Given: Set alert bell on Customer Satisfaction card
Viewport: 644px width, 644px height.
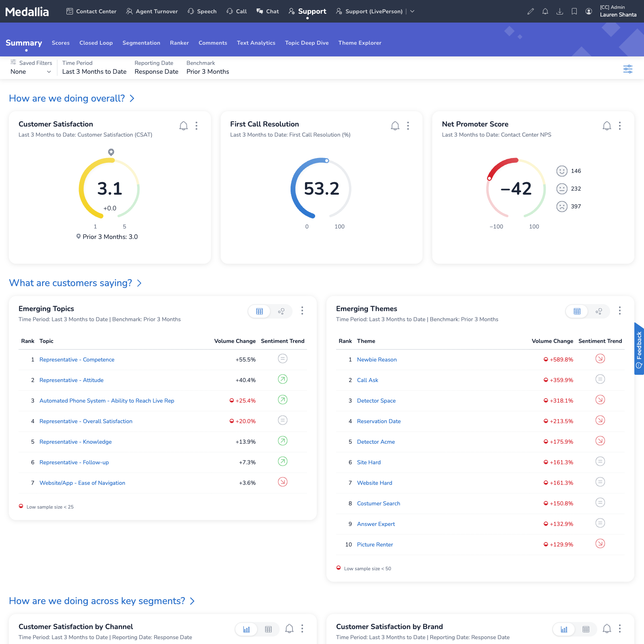Looking at the screenshot, I should click(x=183, y=126).
